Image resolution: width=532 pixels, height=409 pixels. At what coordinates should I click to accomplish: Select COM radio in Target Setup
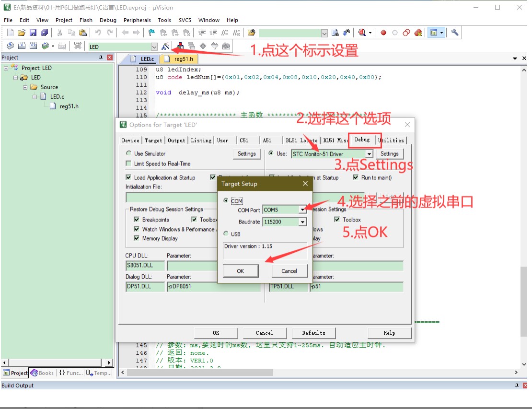click(226, 200)
